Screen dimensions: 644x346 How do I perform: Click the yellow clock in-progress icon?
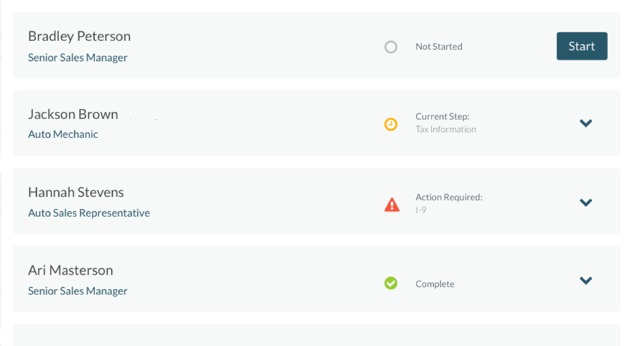(x=391, y=124)
